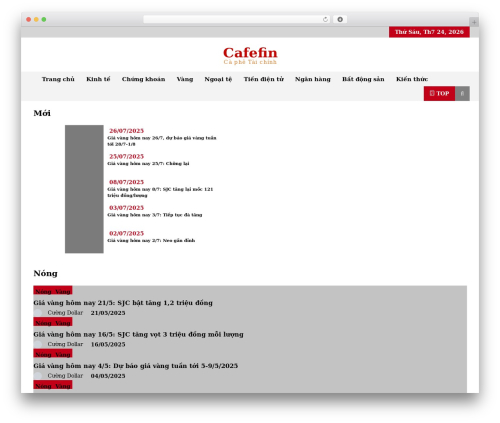
Task: Open article Giá vàng hôm nay 4/5
Action: coord(136,366)
